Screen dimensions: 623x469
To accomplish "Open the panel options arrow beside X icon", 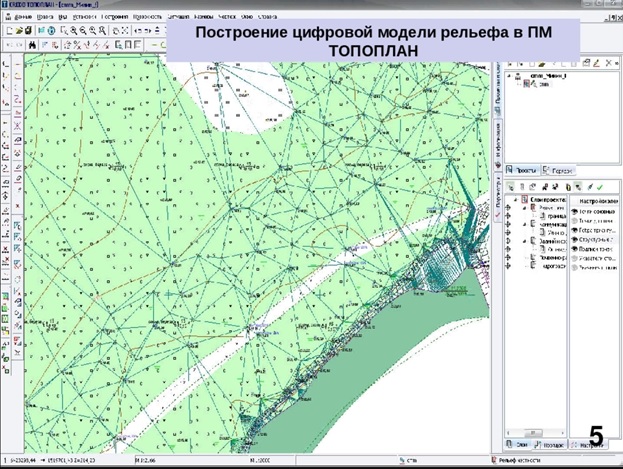I will tap(617, 63).
